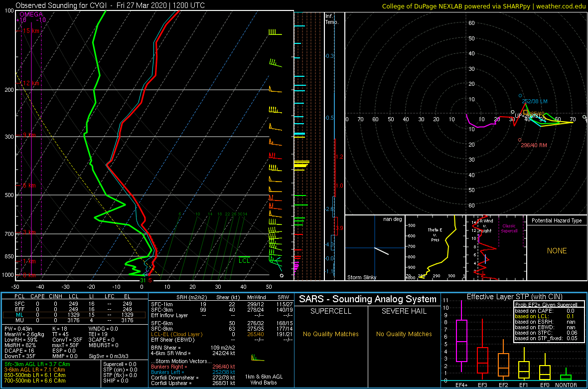Select the SUPERCELL analog column header
Screen dimensions: 588x389
(x=330, y=312)
